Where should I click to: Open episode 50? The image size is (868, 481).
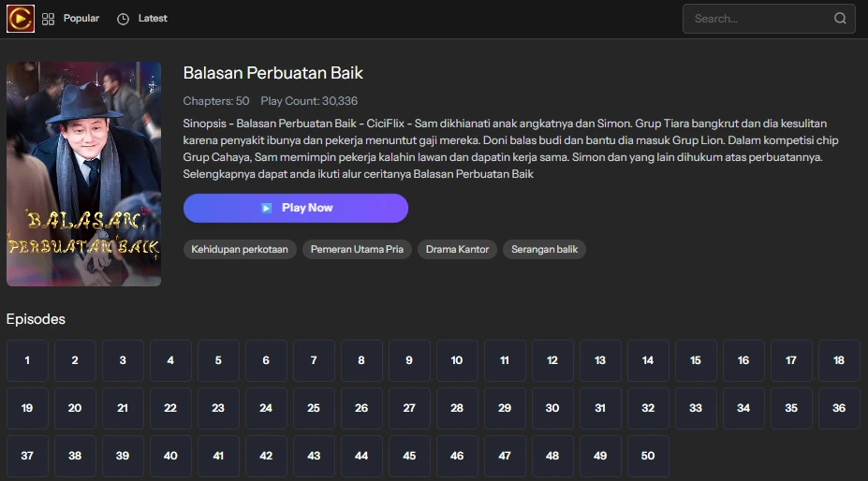tap(648, 456)
